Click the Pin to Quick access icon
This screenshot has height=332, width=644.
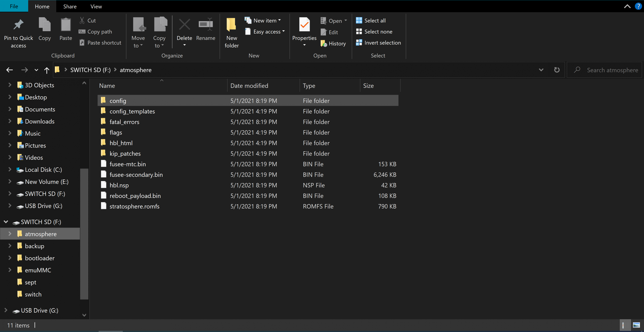pyautogui.click(x=18, y=24)
